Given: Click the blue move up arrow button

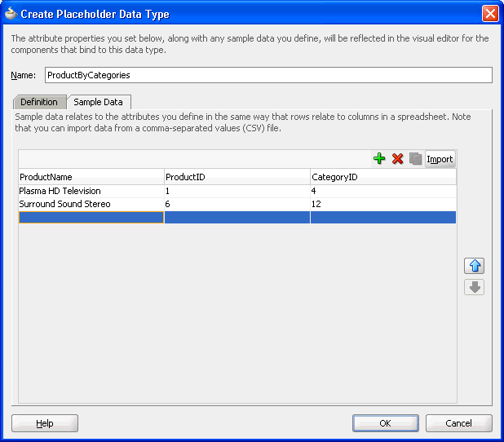Looking at the screenshot, I should click(474, 266).
